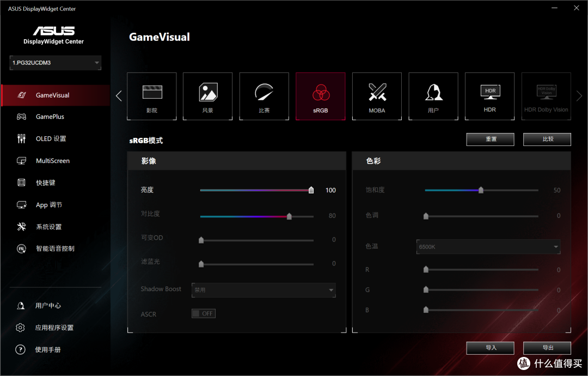This screenshot has height=376, width=588.
Task: Click the 饱和度 saturation slider handle
Action: coord(481,190)
